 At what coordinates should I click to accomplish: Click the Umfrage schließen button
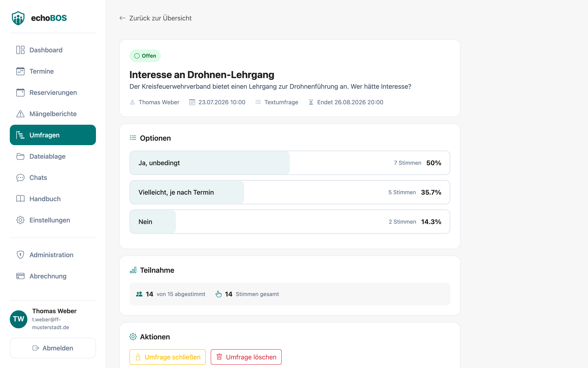tap(168, 357)
